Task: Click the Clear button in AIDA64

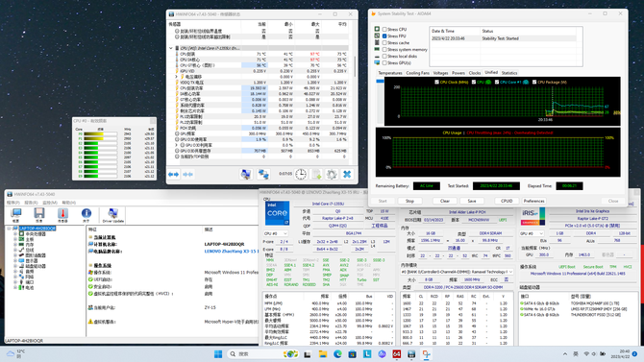Action: (445, 201)
